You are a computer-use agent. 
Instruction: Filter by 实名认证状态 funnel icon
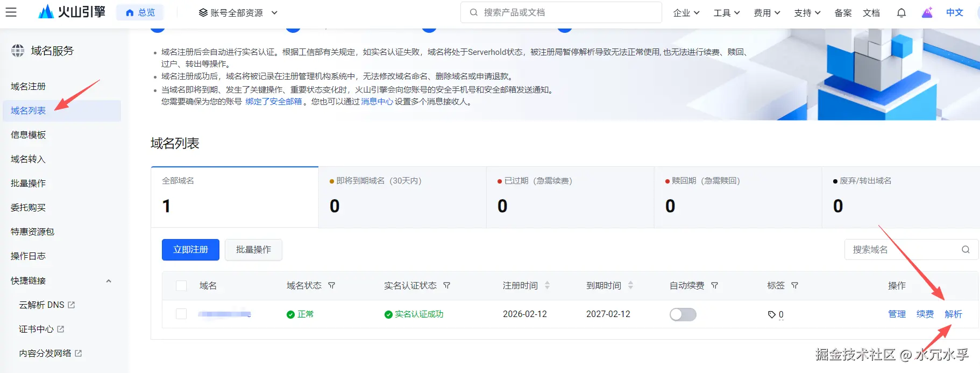(446, 286)
